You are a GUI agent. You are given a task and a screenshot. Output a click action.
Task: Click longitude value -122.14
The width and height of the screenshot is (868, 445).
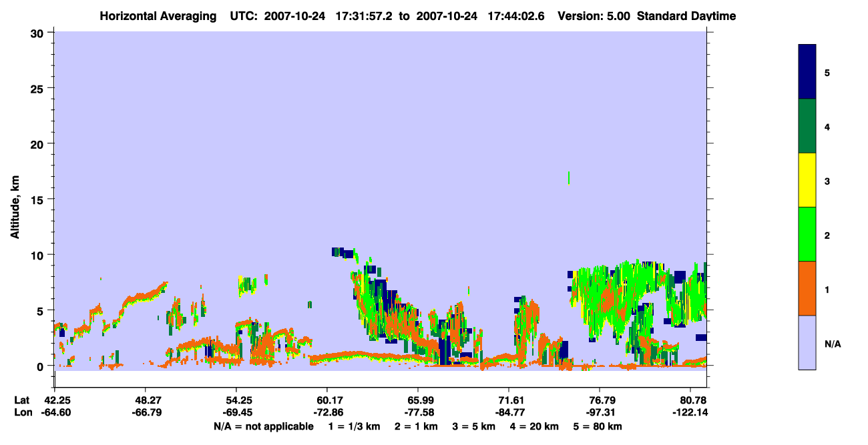(690, 412)
